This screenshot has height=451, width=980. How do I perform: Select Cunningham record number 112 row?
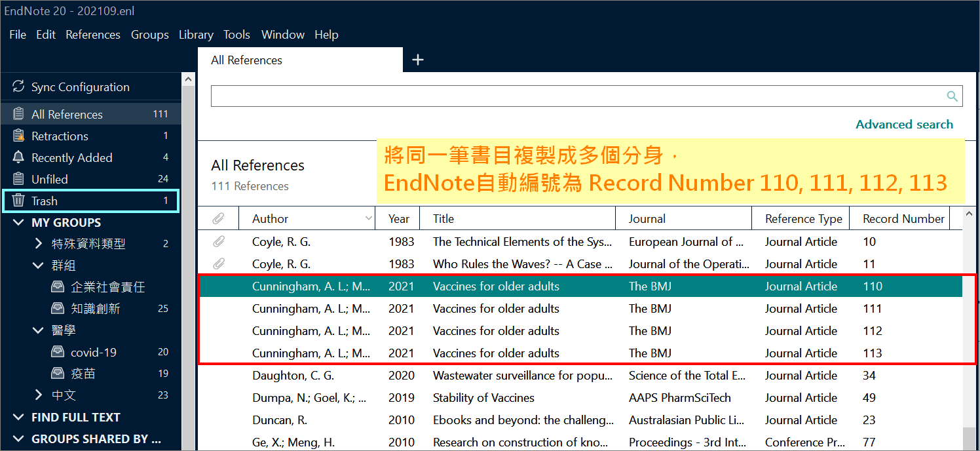point(580,331)
